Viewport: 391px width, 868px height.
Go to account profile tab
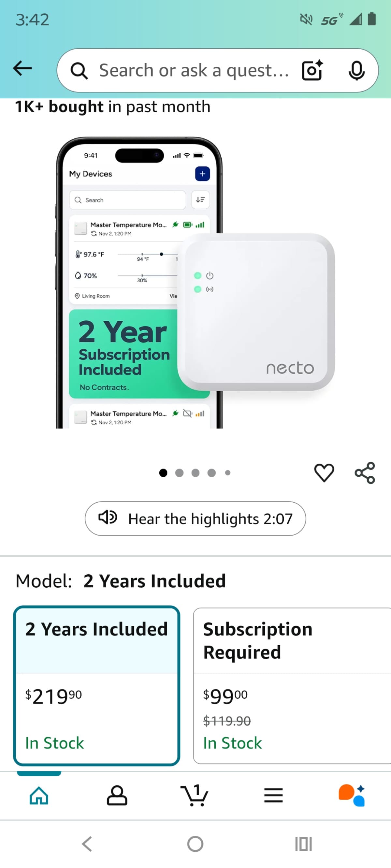(x=117, y=796)
